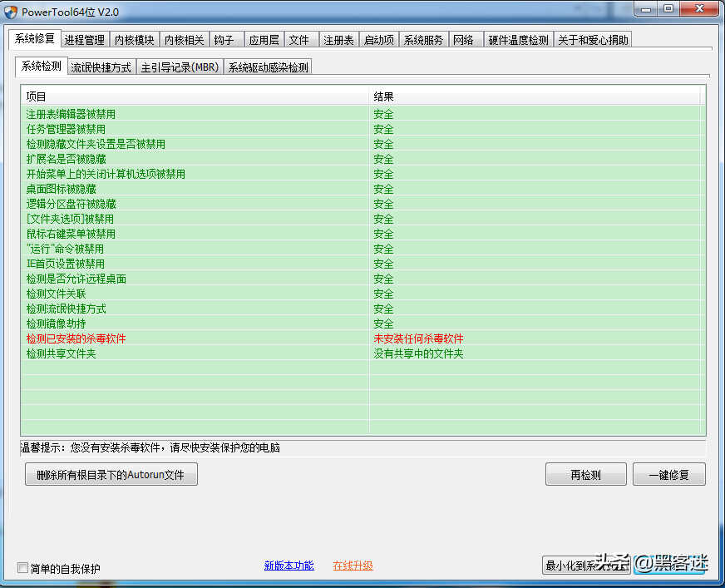725x588 pixels.
Task: Select the 系统检测 sub-tab
Action: (x=42, y=67)
